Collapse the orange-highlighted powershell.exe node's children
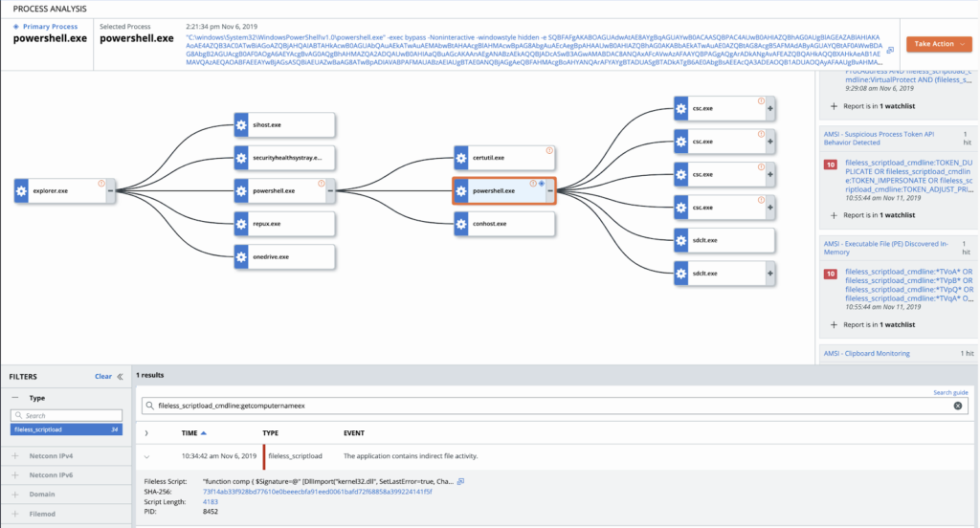Image resolution: width=980 pixels, height=528 pixels. [550, 190]
